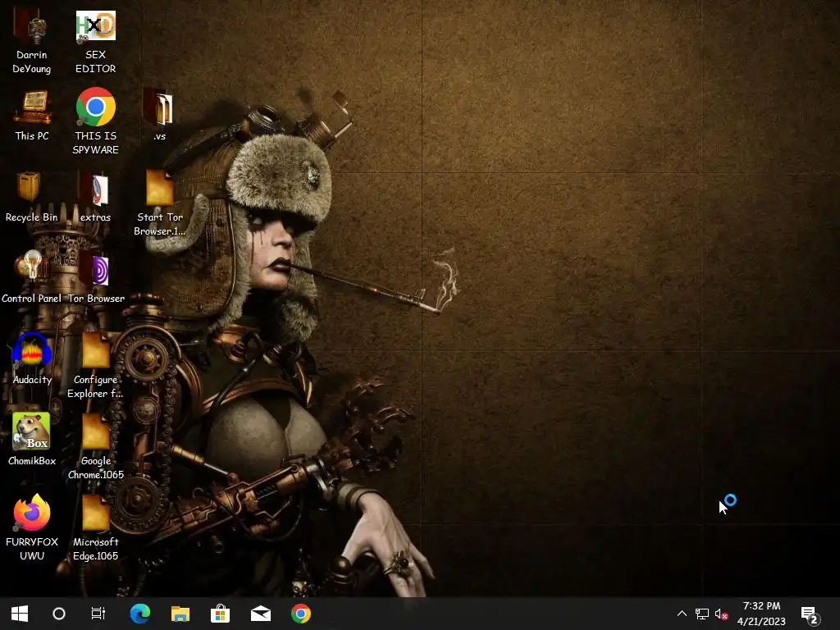Launch Microsoft Edge from the taskbar
The image size is (840, 630).
click(139, 614)
